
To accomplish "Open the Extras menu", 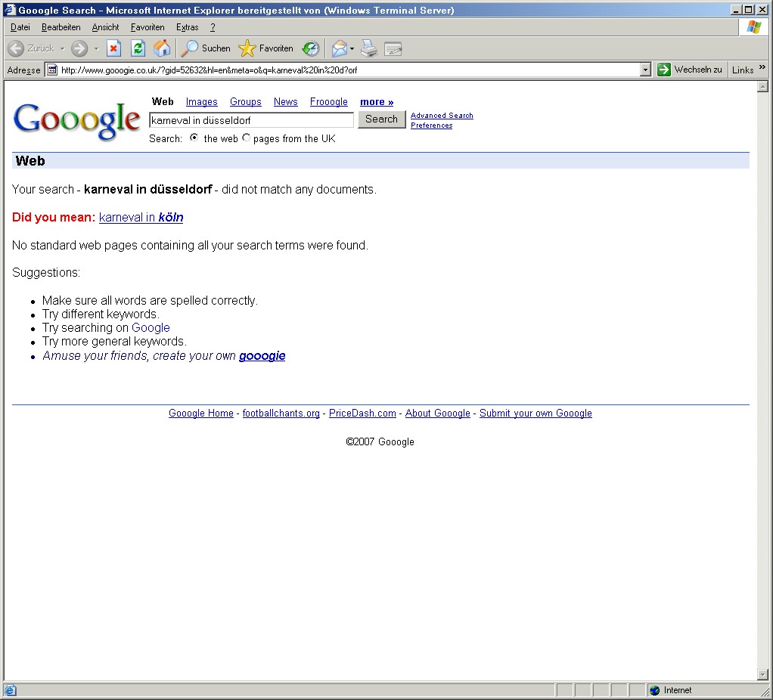I will click(x=187, y=27).
